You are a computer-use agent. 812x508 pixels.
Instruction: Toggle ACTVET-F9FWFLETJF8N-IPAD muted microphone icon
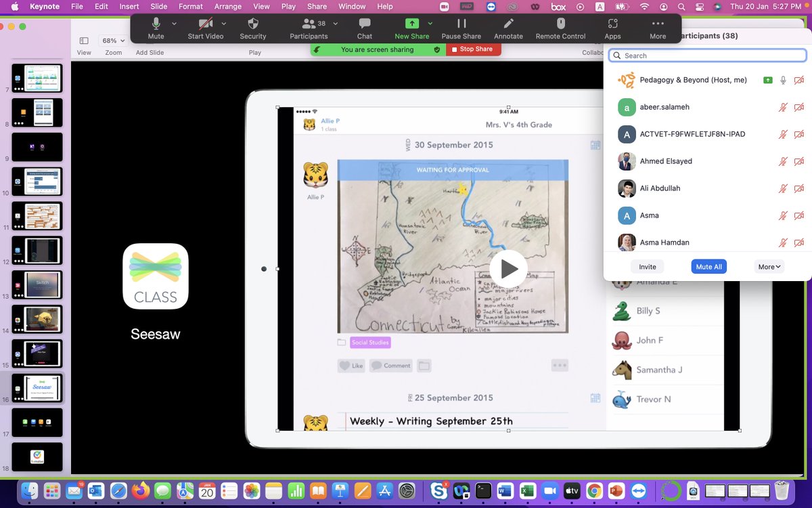click(x=783, y=134)
